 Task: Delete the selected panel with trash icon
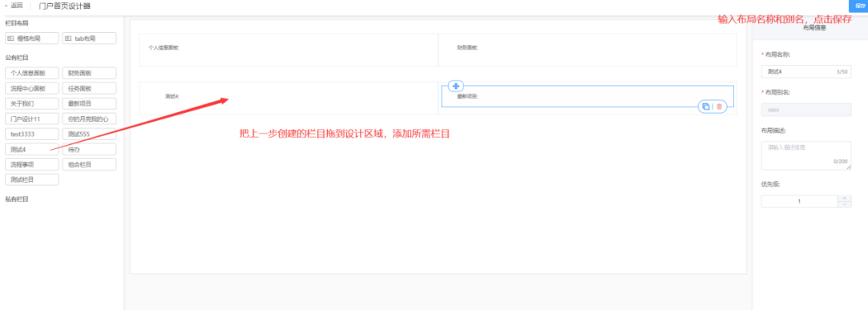point(719,107)
